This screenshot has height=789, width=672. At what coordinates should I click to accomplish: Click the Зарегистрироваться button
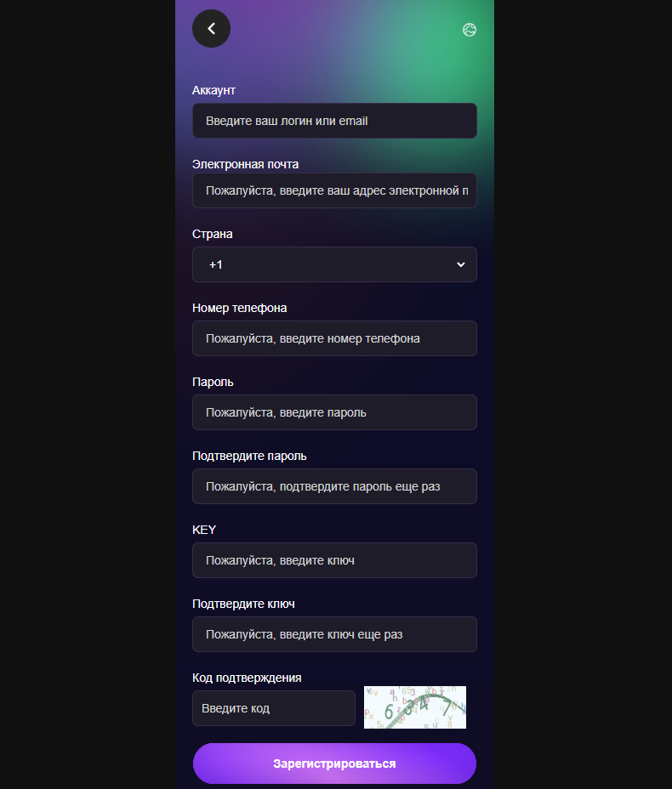[x=334, y=763]
